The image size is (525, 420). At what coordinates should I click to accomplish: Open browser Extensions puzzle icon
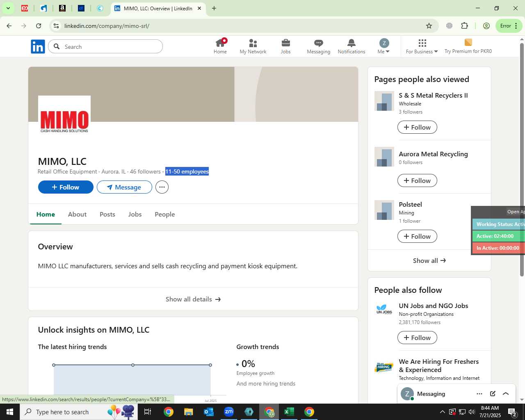(465, 26)
